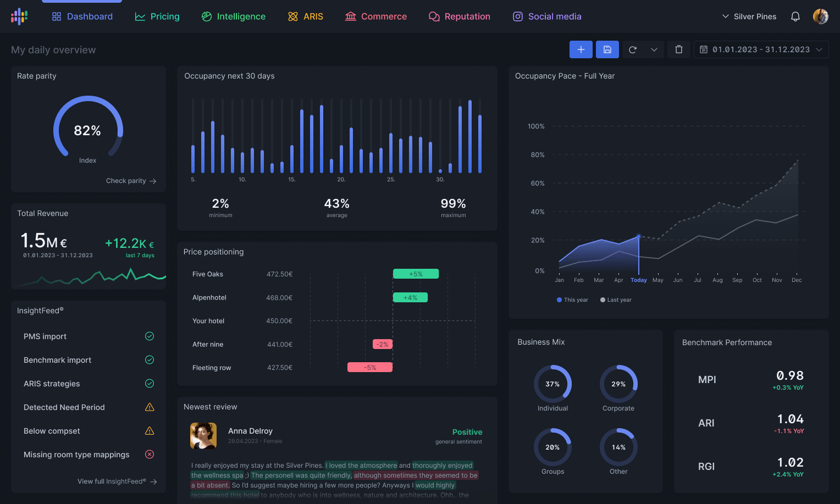Screen dimensions: 840x504
Task: Click the add widget plus icon
Action: (x=581, y=49)
